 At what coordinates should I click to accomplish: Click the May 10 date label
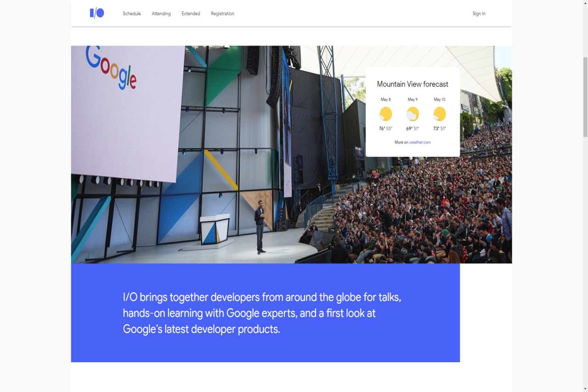tap(440, 99)
